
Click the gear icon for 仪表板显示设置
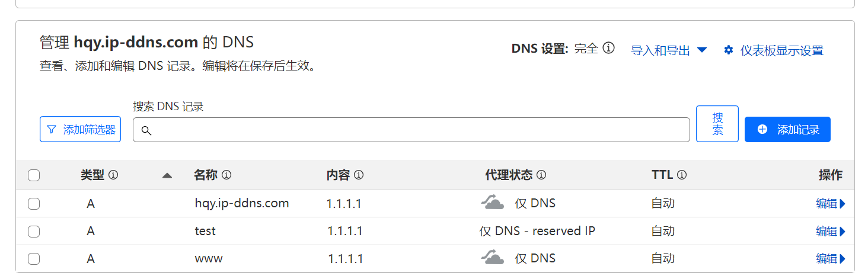(x=729, y=50)
